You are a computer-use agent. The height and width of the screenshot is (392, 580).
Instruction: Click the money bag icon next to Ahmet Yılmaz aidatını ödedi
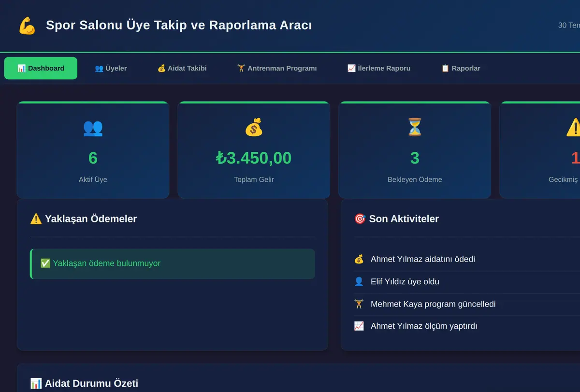point(359,259)
